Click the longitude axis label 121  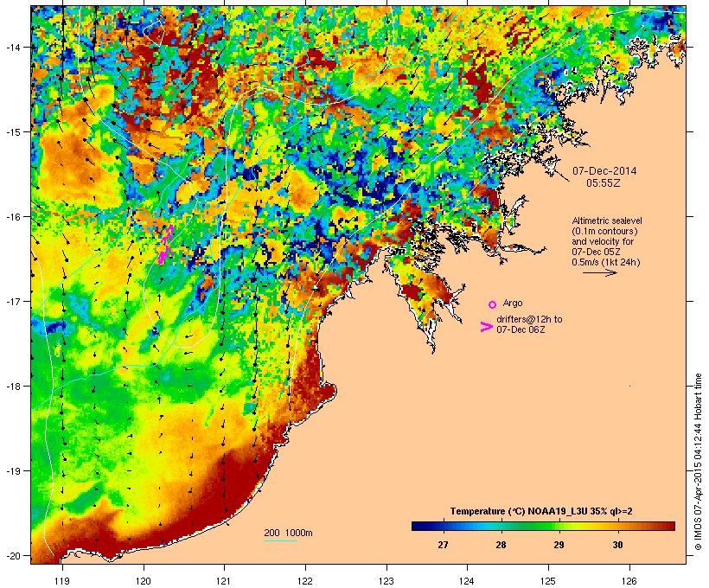224,581
